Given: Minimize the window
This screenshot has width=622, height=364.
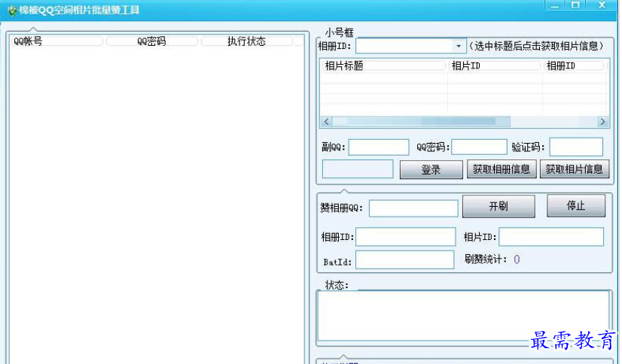Looking at the screenshot, I should tap(555, 5).
